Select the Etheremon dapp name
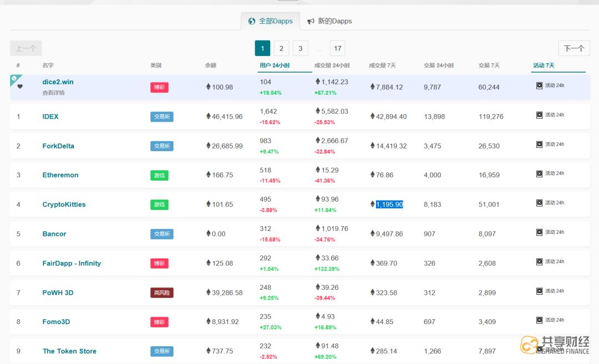This screenshot has width=599, height=364. (60, 175)
